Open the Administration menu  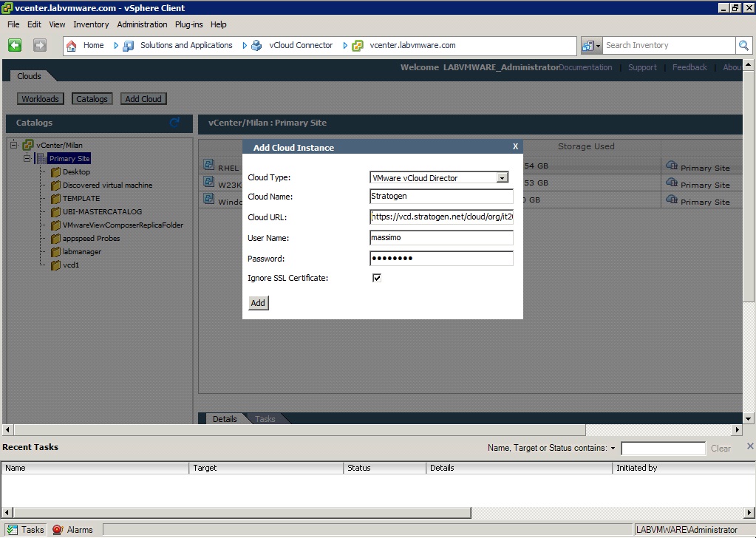[x=142, y=24]
